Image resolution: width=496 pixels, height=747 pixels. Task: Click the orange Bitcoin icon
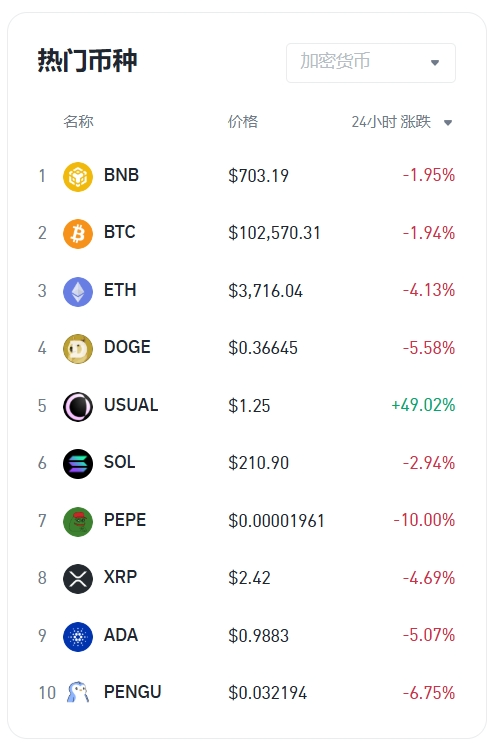tap(78, 234)
